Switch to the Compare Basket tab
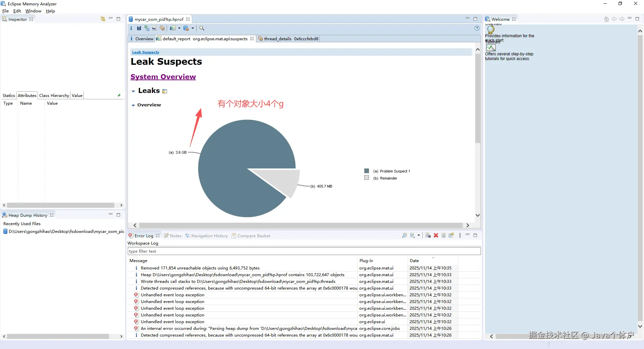The height and width of the screenshot is (349, 644). [251, 236]
